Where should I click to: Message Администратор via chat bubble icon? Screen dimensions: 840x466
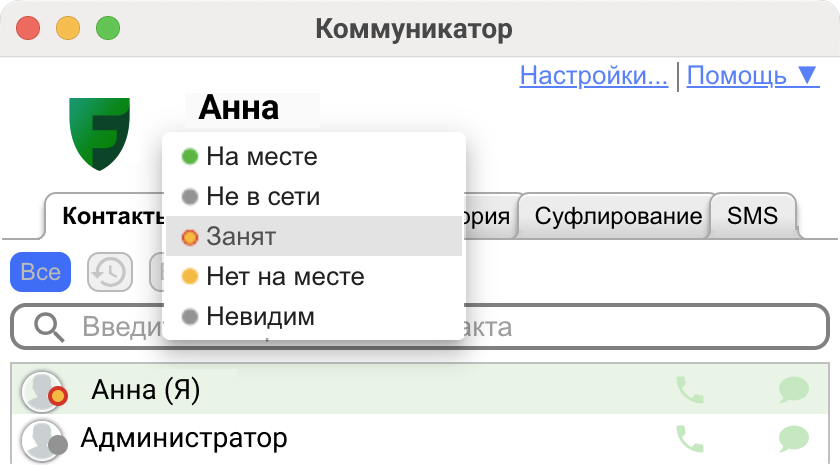(x=793, y=439)
